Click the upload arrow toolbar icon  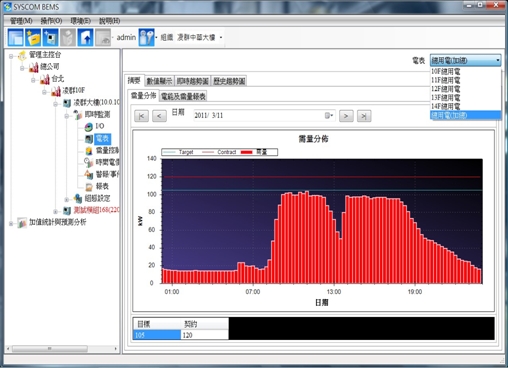coord(85,37)
